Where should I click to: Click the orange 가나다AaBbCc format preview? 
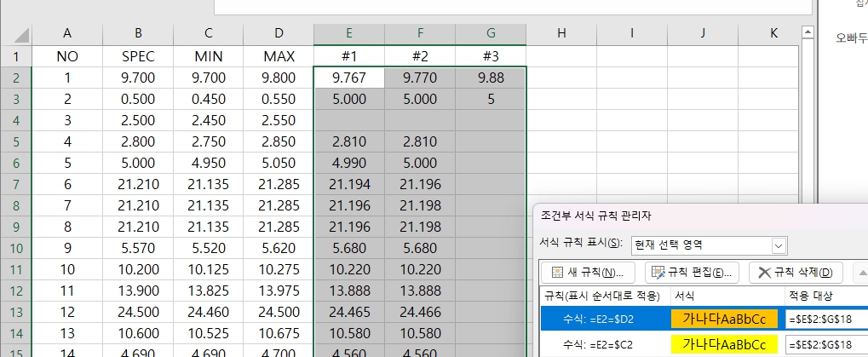pos(724,320)
